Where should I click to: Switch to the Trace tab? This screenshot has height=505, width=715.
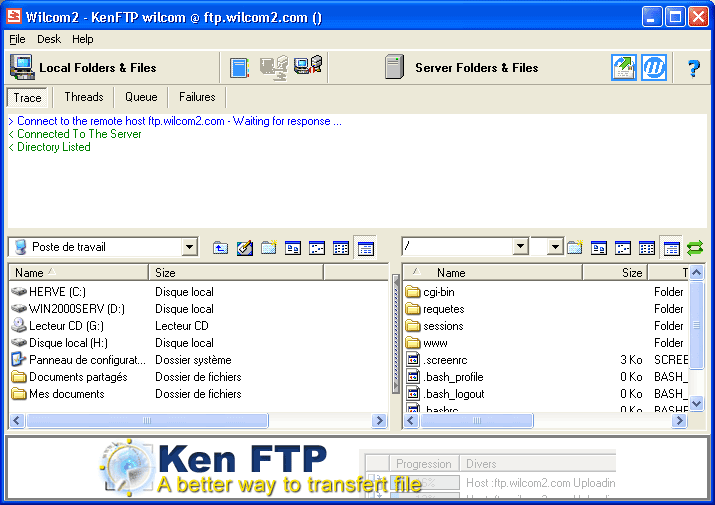27,98
